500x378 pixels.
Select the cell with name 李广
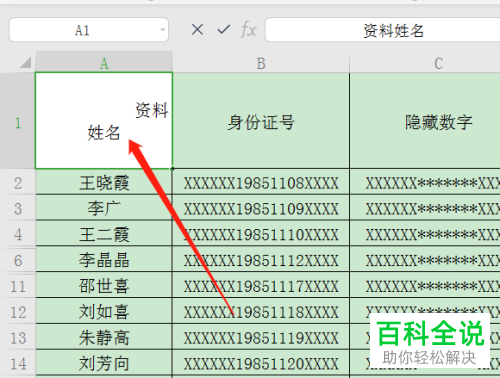(104, 208)
